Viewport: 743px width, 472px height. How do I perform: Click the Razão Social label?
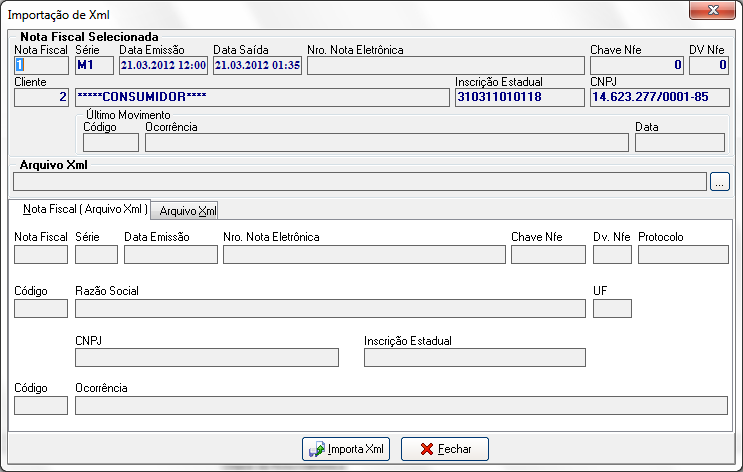click(107, 291)
